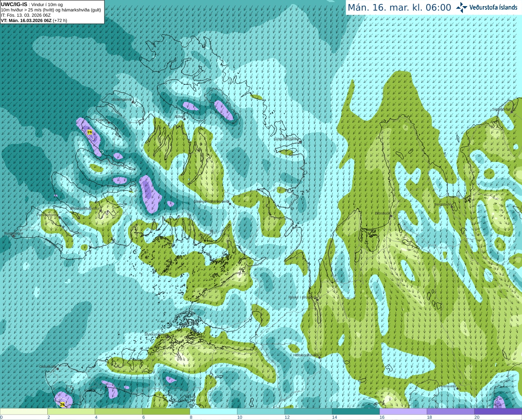Click the UWC/IG-IS model title text

(14, 4)
